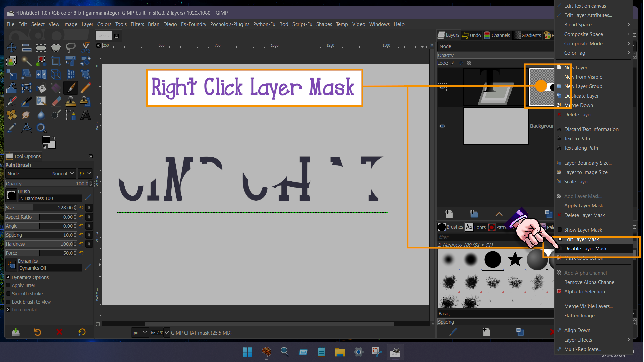
Task: Expand the Layer Effects submenu
Action: 594,340
